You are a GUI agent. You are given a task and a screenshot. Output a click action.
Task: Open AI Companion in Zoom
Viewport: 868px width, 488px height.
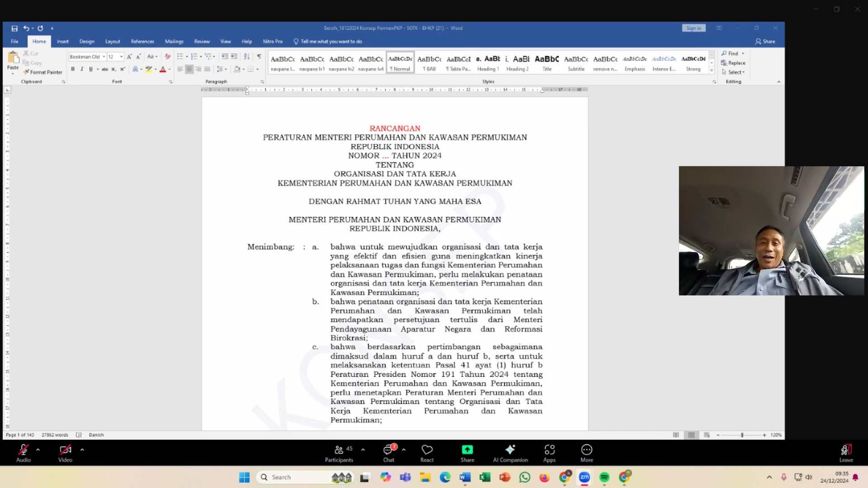pos(510,453)
